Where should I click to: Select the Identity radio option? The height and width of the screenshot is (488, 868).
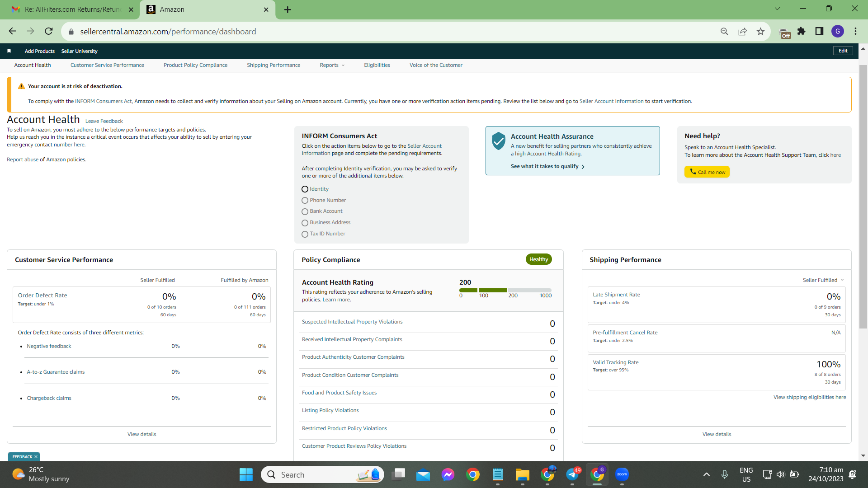point(305,189)
